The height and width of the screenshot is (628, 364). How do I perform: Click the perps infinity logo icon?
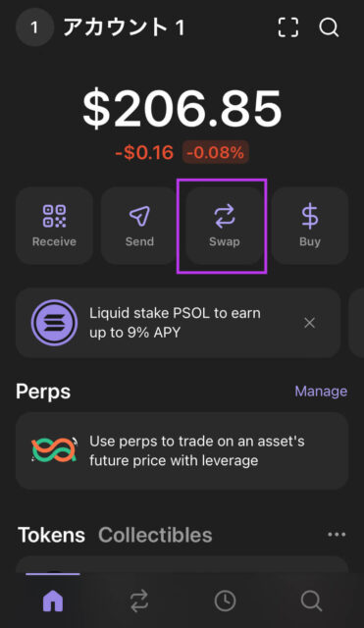[55, 450]
